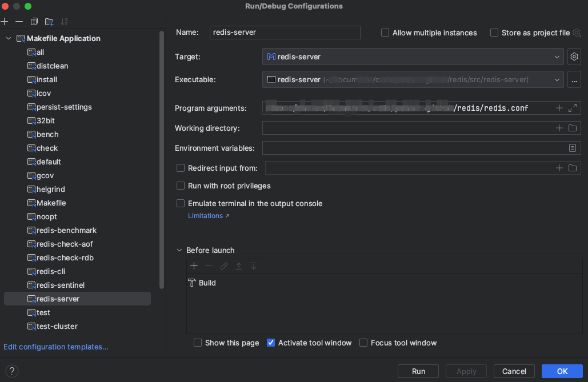The height and width of the screenshot is (382, 588).
Task: Move Before launch task up
Action: [239, 266]
